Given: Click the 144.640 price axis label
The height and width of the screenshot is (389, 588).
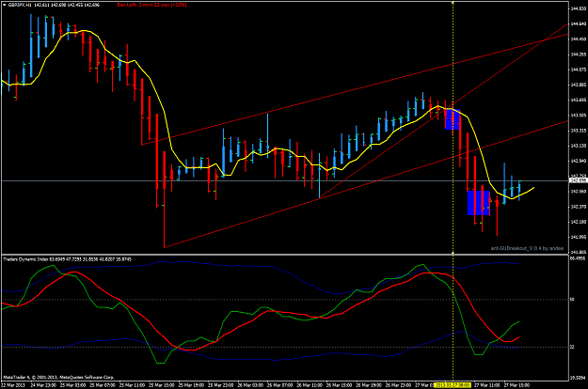Looking at the screenshot, I should (x=579, y=23).
